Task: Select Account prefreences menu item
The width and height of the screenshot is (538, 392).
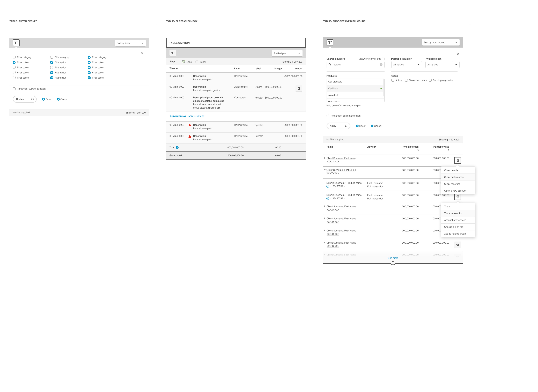Action: pos(458,220)
